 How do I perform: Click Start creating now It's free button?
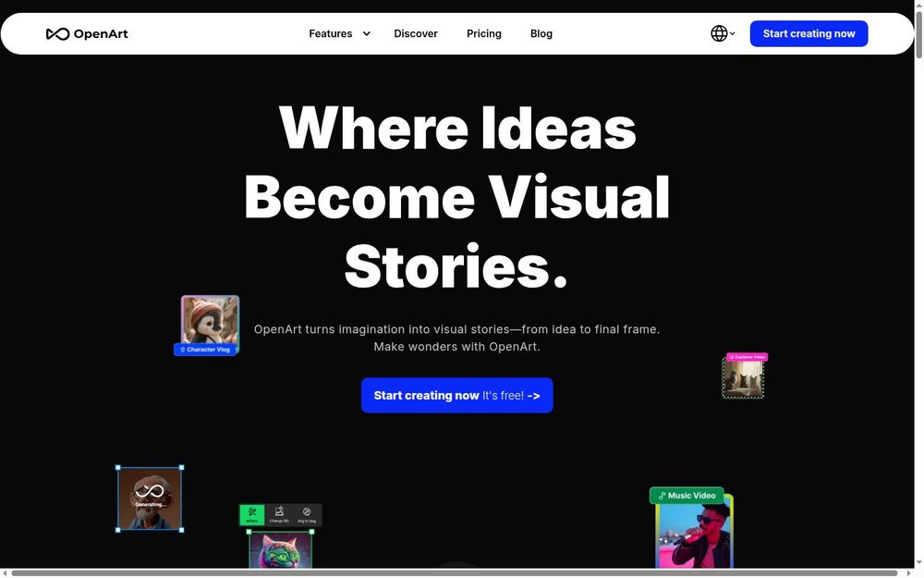(456, 395)
